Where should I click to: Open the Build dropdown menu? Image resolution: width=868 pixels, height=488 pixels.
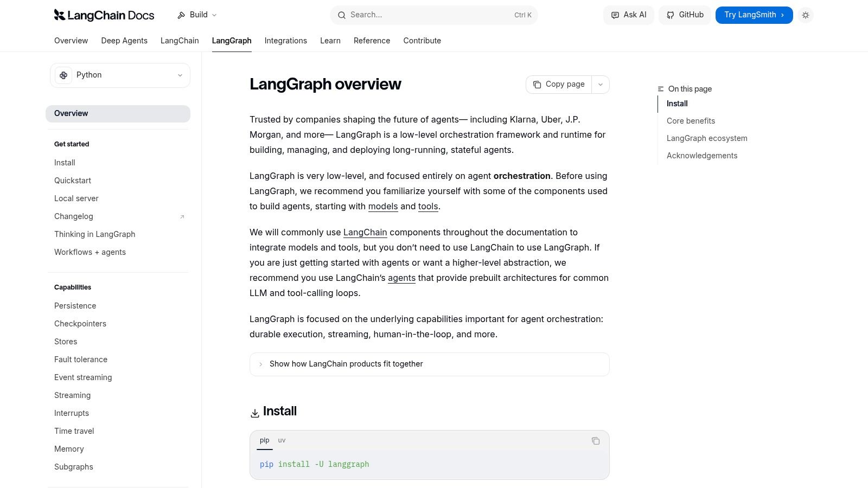[x=197, y=15]
